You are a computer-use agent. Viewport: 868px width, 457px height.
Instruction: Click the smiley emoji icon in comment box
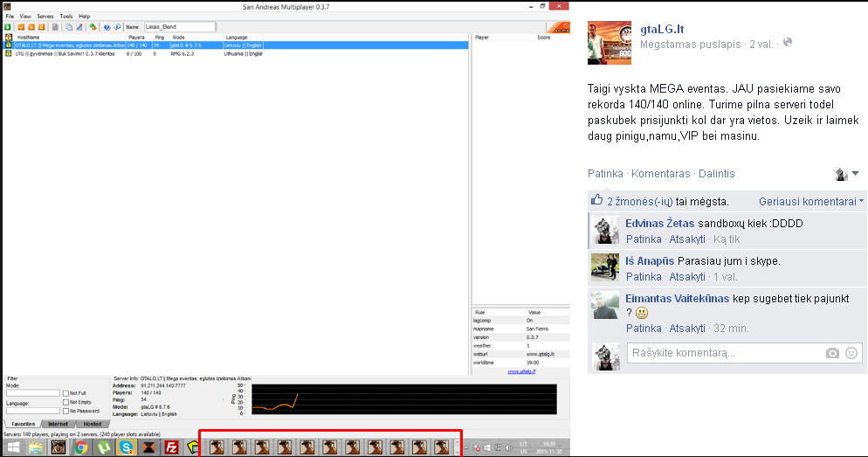point(851,353)
